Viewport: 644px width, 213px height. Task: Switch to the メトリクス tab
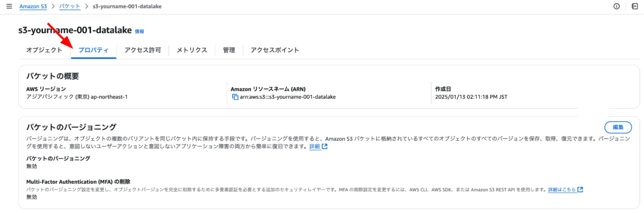pyautogui.click(x=192, y=50)
